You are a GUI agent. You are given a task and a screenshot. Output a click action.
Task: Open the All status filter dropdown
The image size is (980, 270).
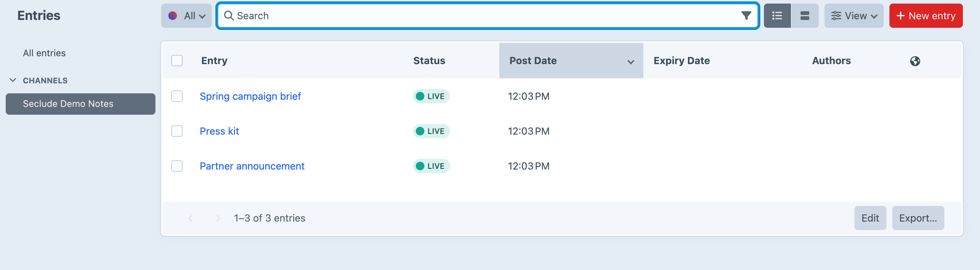(x=187, y=16)
